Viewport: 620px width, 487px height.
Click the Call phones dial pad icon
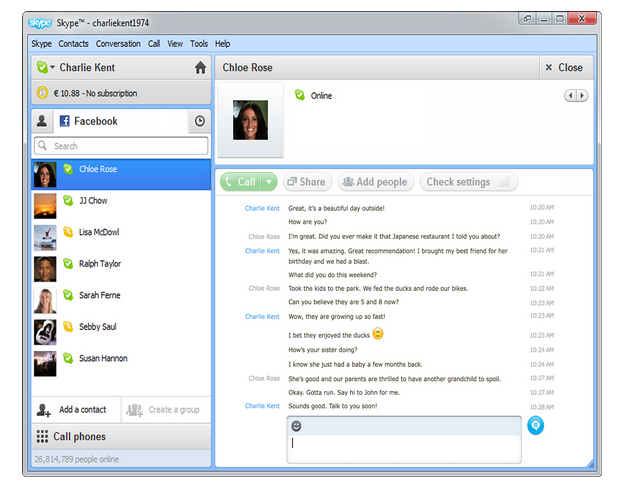(42, 437)
